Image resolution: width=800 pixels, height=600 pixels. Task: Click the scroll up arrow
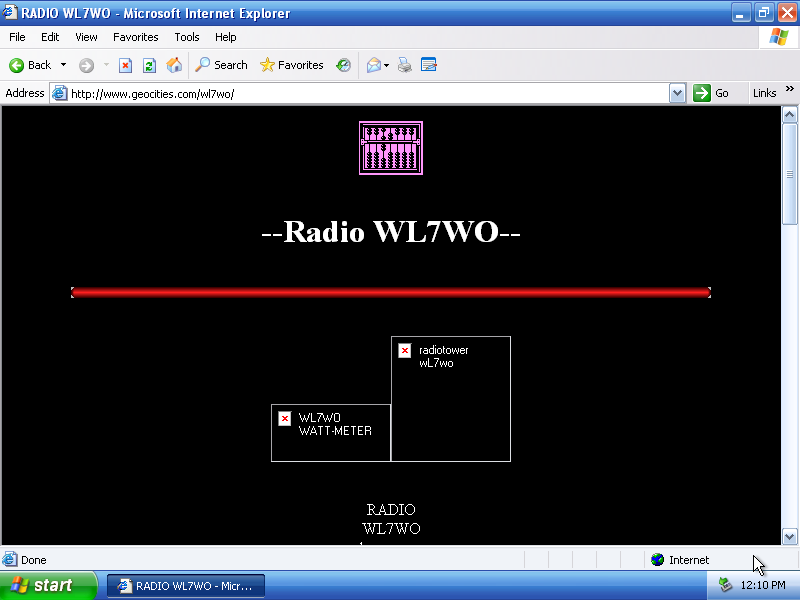[789, 115]
